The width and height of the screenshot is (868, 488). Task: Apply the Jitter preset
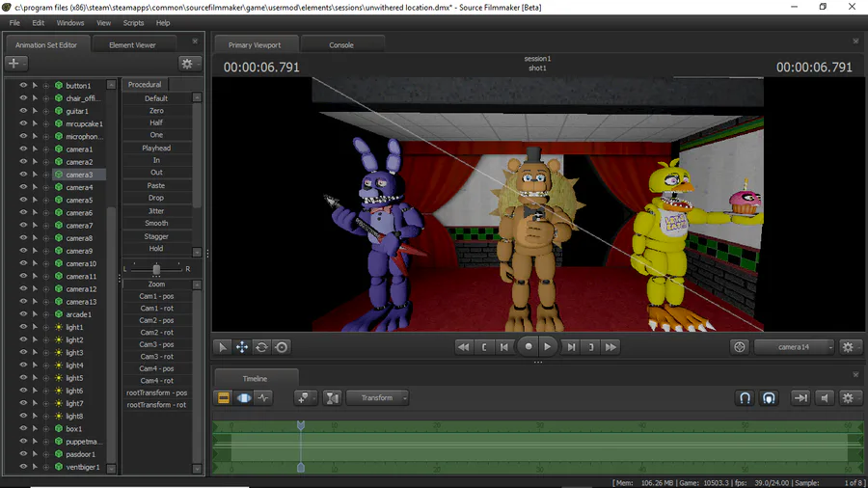156,211
